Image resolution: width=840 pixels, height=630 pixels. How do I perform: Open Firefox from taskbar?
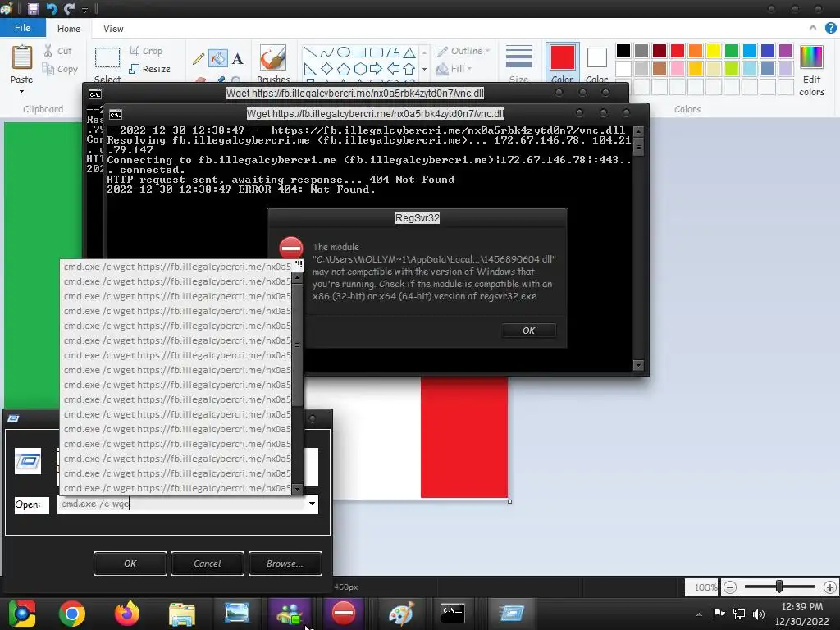coord(127,614)
